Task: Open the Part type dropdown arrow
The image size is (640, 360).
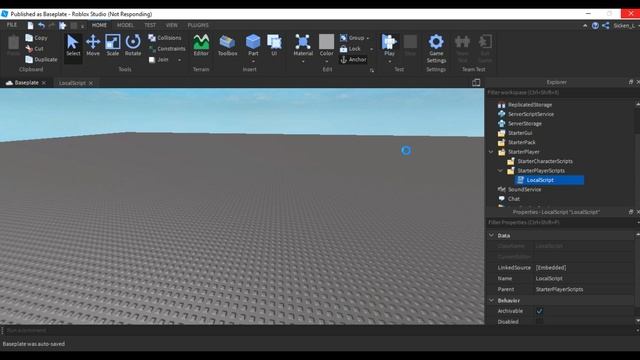Action: point(253,62)
